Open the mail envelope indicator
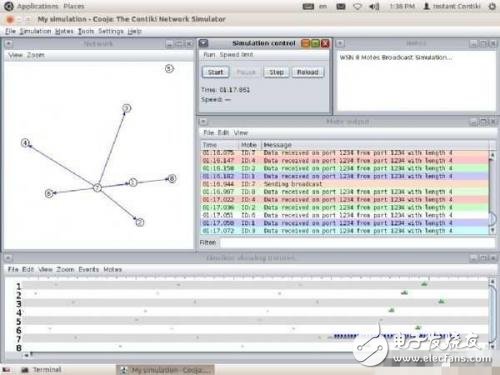This screenshot has width=500, height=375. coord(341,6)
